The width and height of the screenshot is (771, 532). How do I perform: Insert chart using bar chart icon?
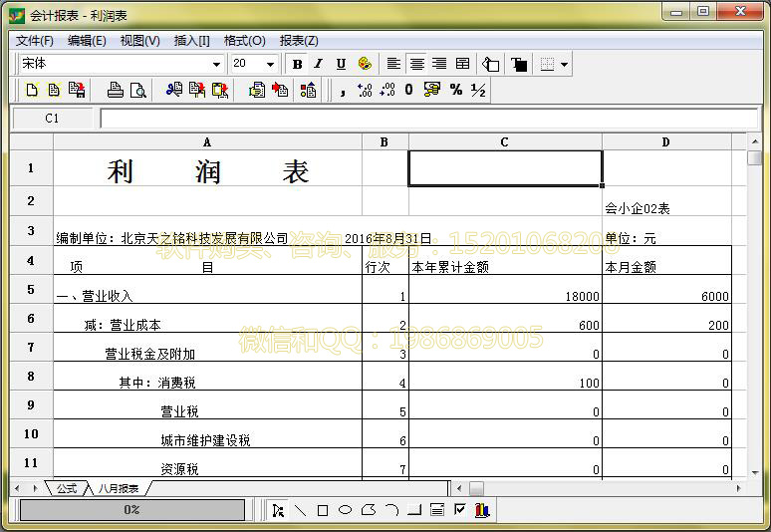[482, 510]
